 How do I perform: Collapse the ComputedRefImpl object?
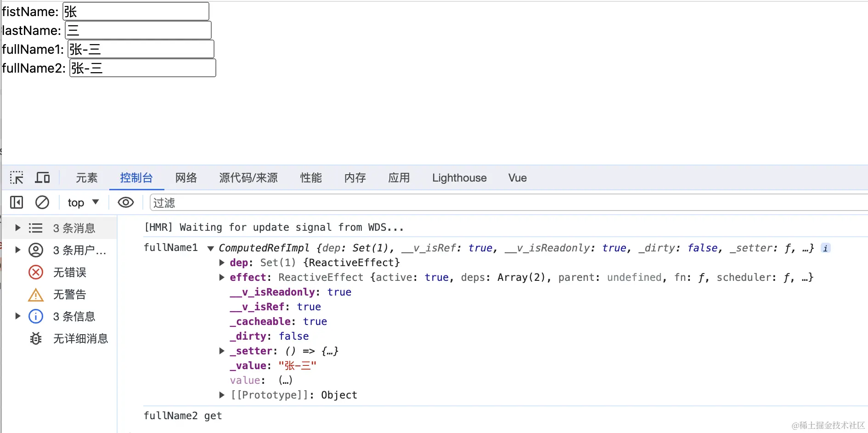tap(210, 248)
